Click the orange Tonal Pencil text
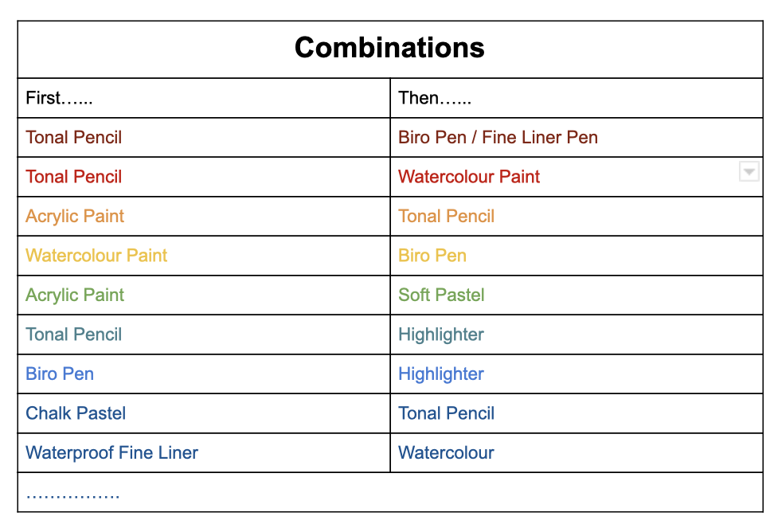The width and height of the screenshot is (774, 532). pyautogui.click(x=446, y=216)
